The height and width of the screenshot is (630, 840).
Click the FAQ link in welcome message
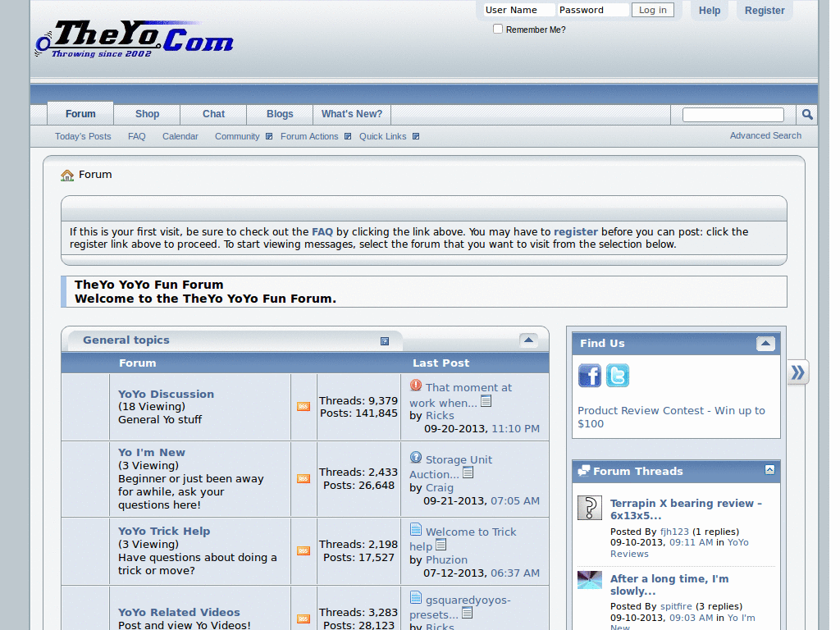click(322, 231)
